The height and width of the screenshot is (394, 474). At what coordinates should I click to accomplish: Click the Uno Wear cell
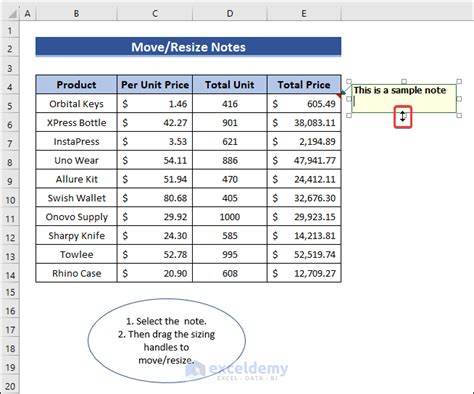76,160
